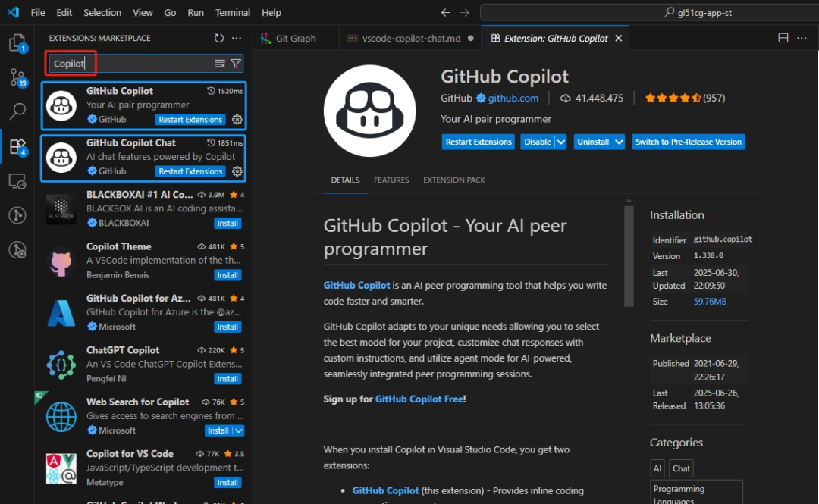Viewport: 819px width, 504px height.
Task: Open the Selection menu
Action: (x=102, y=13)
